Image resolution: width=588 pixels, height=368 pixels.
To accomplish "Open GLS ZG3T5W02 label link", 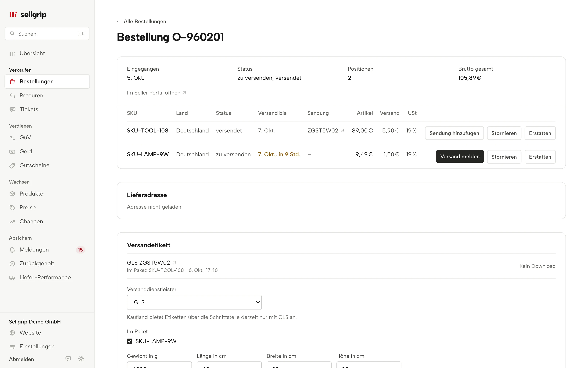I will pos(151,263).
